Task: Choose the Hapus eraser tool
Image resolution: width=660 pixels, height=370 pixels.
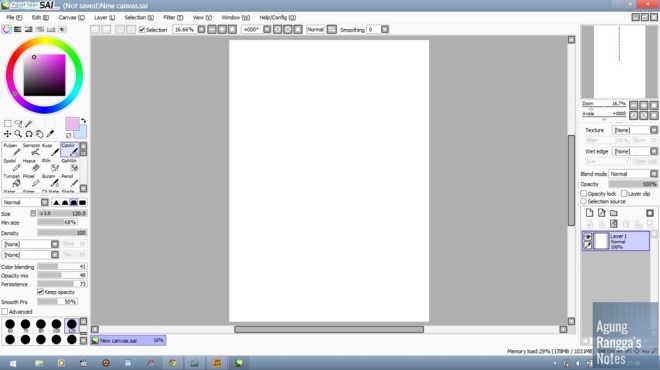Action: coord(31,165)
